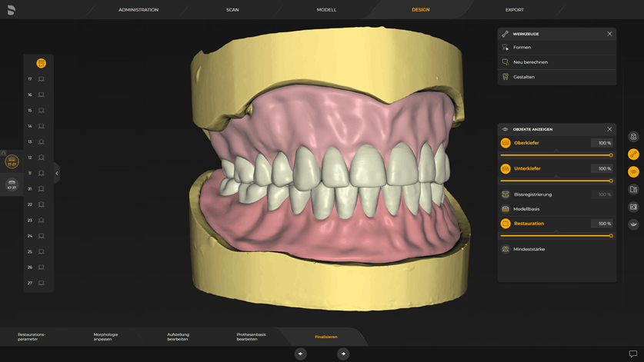Screen dimensions: 644x362
Task: Click the upper jaw 17-27 selector icon
Action: click(x=12, y=161)
